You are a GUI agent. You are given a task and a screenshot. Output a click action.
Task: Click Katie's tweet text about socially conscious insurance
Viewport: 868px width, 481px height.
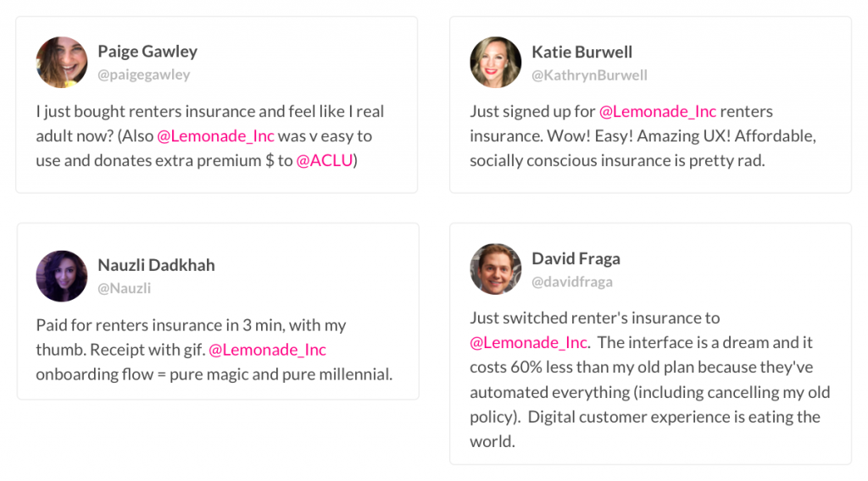pos(617,160)
